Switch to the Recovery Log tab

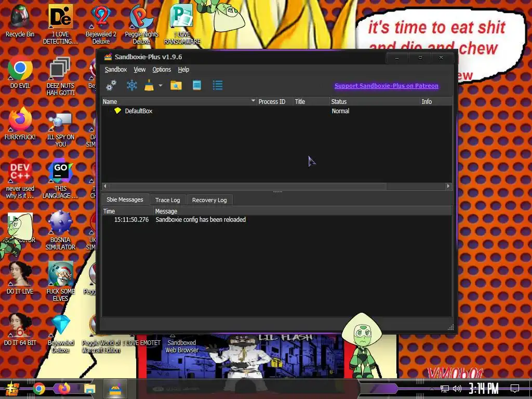[x=209, y=200]
